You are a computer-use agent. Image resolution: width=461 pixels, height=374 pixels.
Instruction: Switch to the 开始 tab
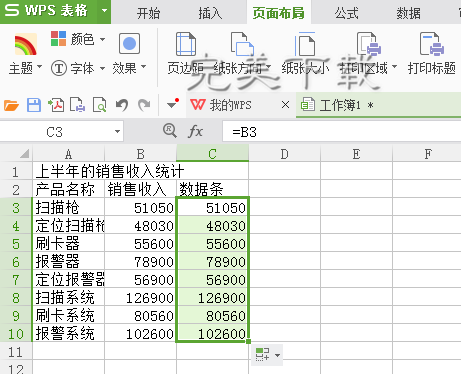(148, 13)
